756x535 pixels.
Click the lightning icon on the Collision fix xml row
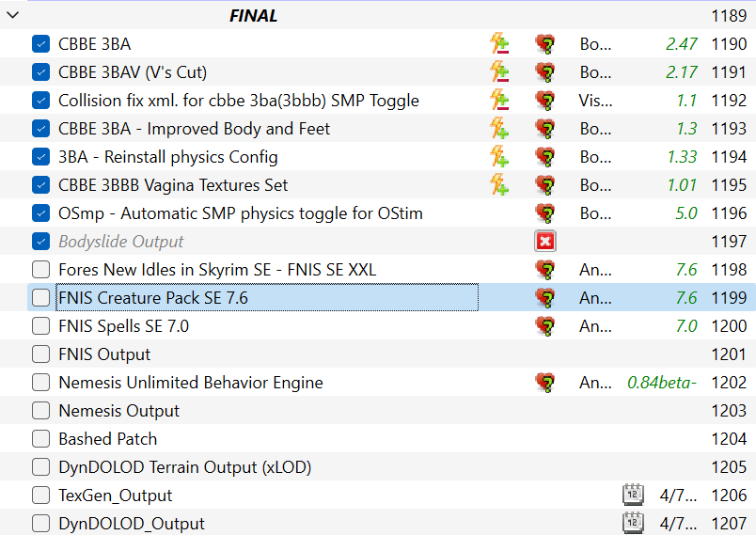tap(499, 101)
